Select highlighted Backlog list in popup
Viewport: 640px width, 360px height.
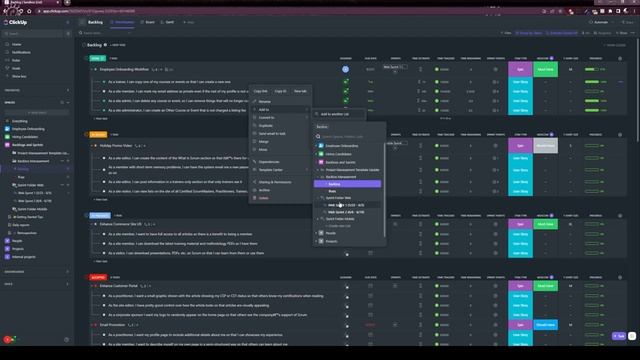(347, 184)
